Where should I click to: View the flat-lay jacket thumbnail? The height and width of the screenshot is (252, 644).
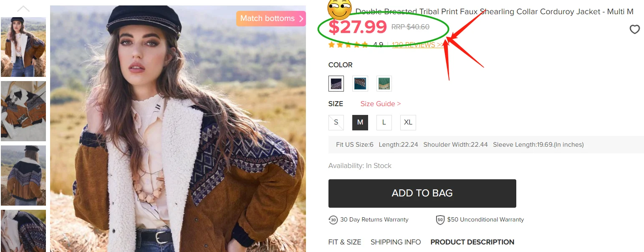click(23, 111)
